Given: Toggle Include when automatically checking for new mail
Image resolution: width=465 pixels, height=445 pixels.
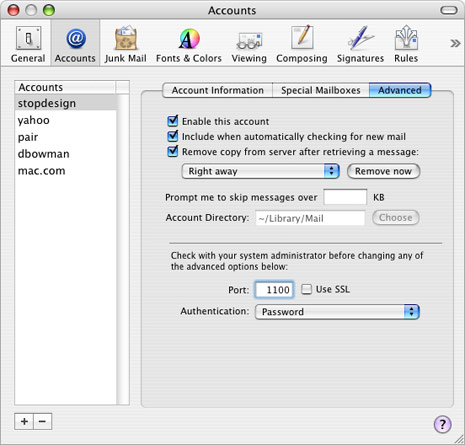Looking at the screenshot, I should 172,136.
